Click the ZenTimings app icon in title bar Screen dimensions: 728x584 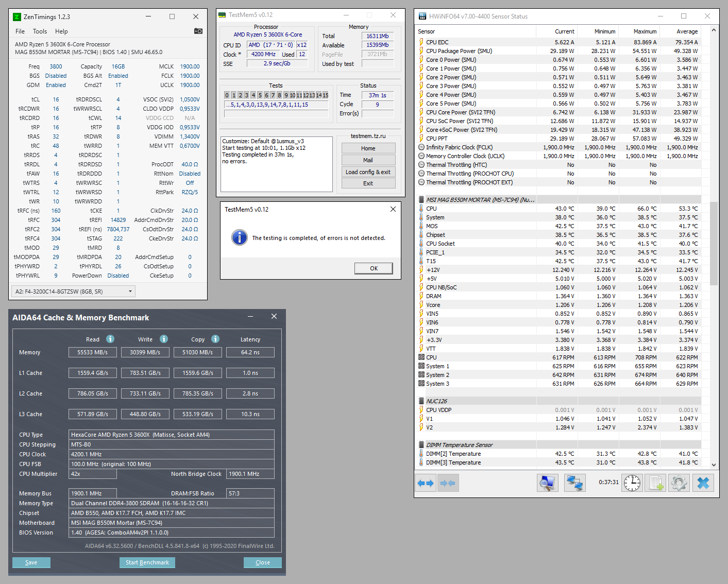[x=16, y=17]
